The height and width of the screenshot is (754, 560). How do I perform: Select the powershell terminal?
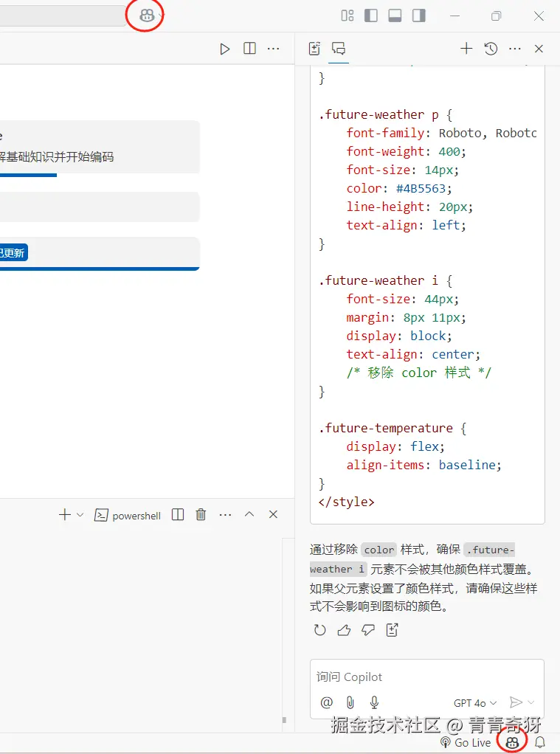(x=128, y=516)
